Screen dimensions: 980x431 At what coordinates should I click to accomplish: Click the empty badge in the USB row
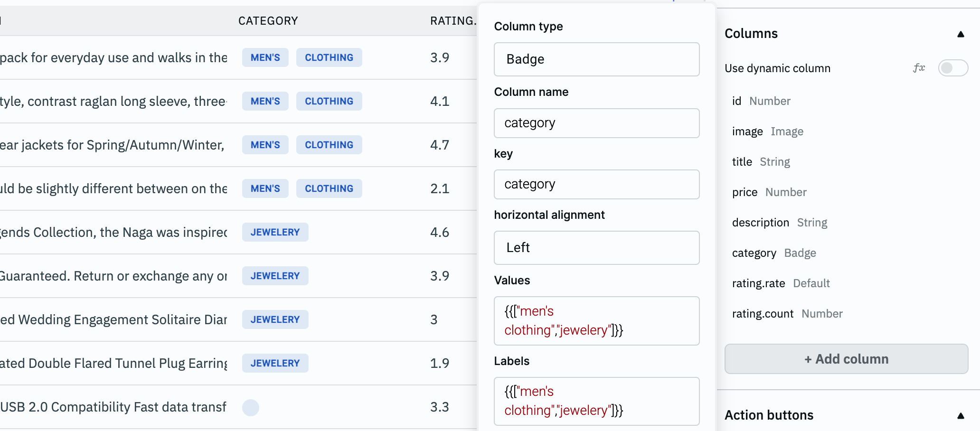point(251,407)
